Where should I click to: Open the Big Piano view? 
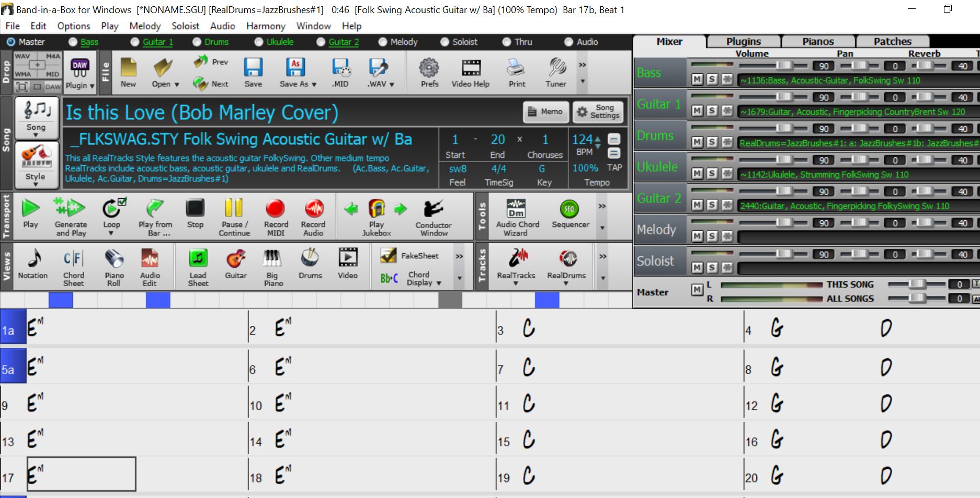(273, 268)
